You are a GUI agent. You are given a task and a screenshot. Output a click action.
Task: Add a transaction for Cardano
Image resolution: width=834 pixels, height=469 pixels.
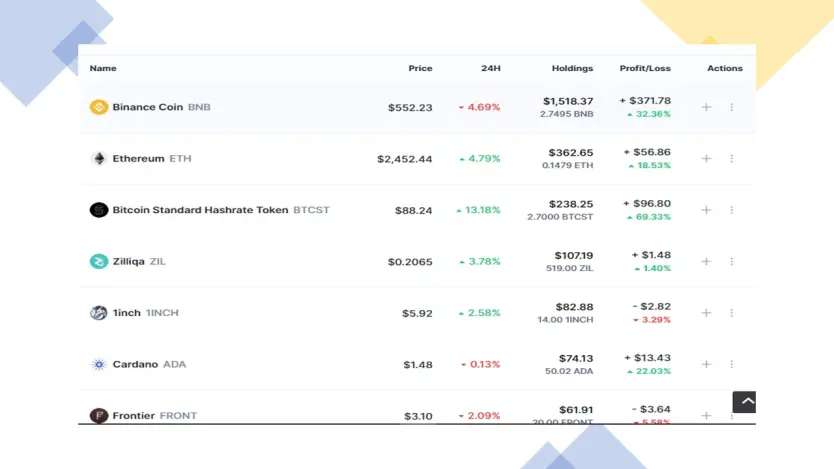click(706, 364)
